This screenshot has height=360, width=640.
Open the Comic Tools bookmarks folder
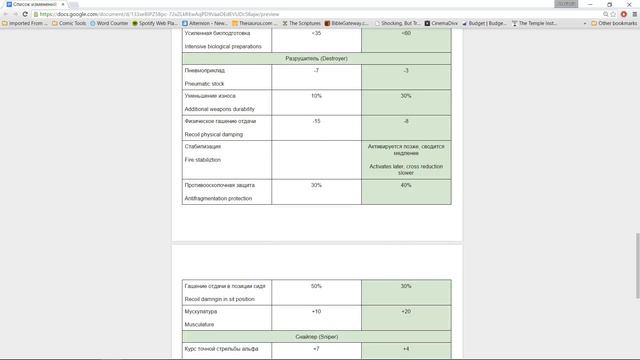point(69,23)
